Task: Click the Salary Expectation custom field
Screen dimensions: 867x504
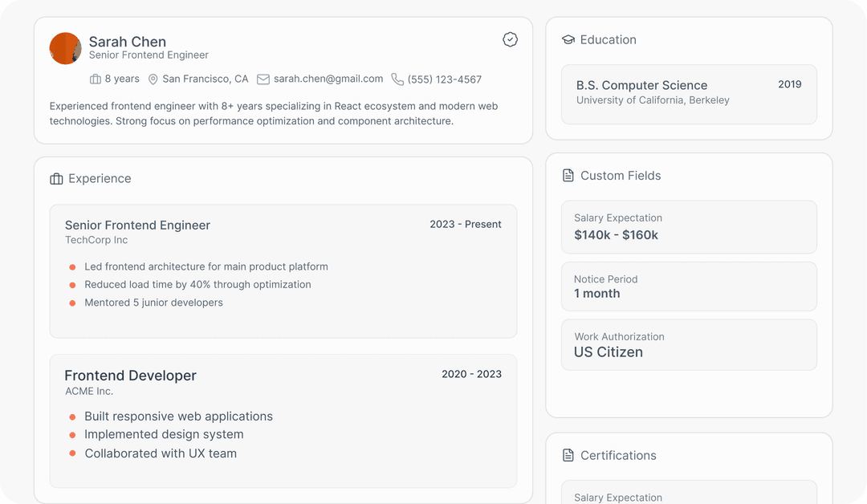Action: 689,227
